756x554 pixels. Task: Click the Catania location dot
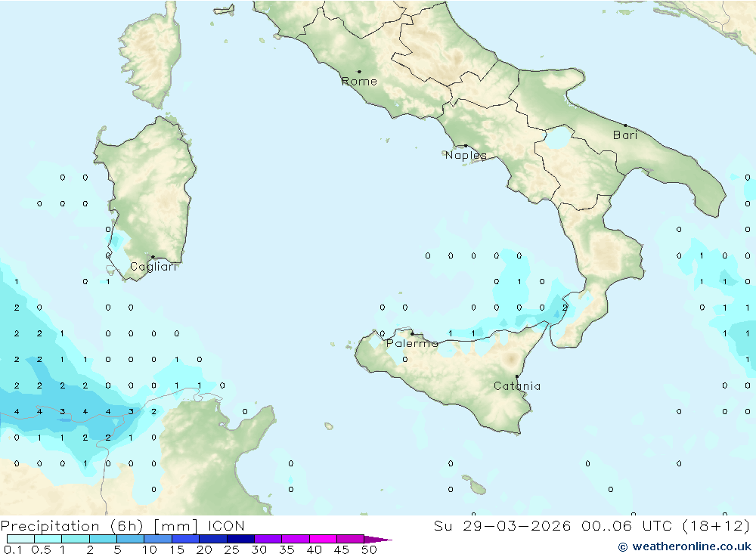click(x=517, y=376)
